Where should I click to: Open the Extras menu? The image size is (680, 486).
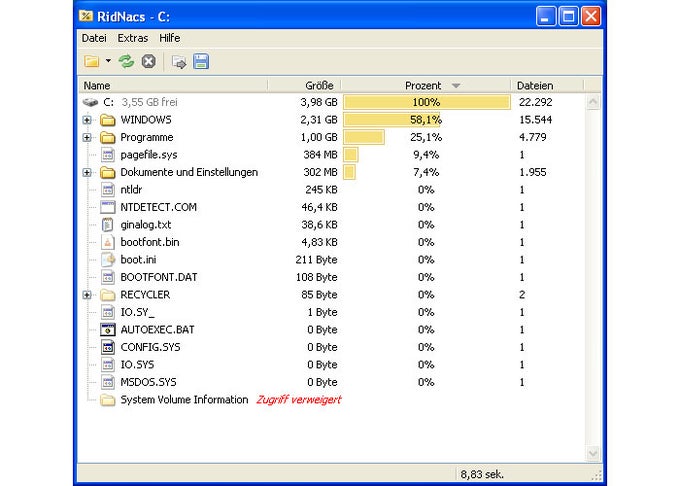(133, 38)
